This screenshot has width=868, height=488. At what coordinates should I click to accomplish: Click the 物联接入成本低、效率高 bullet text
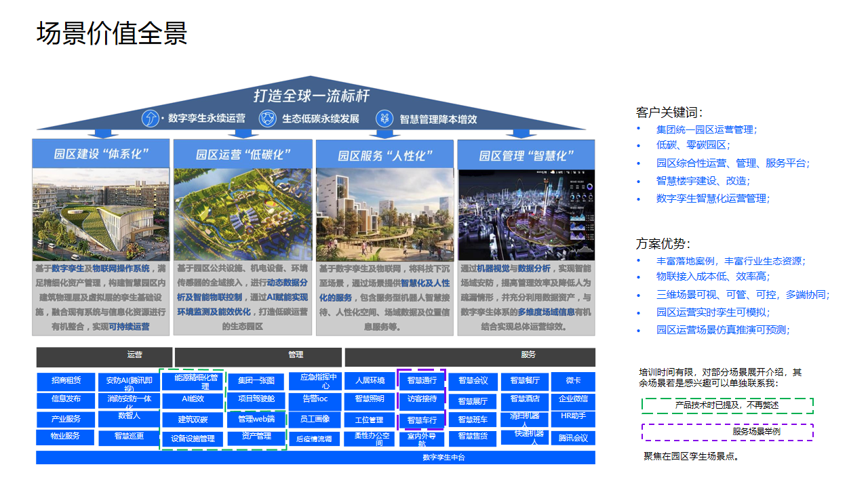(x=713, y=277)
